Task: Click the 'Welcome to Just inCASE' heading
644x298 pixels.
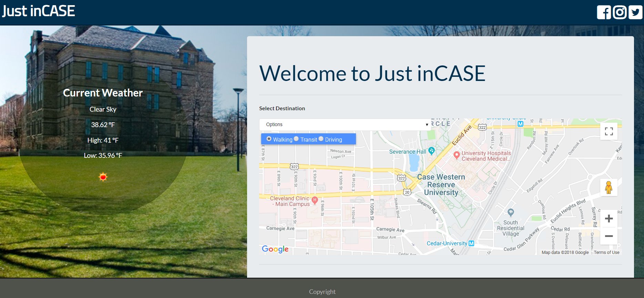Action: (372, 73)
